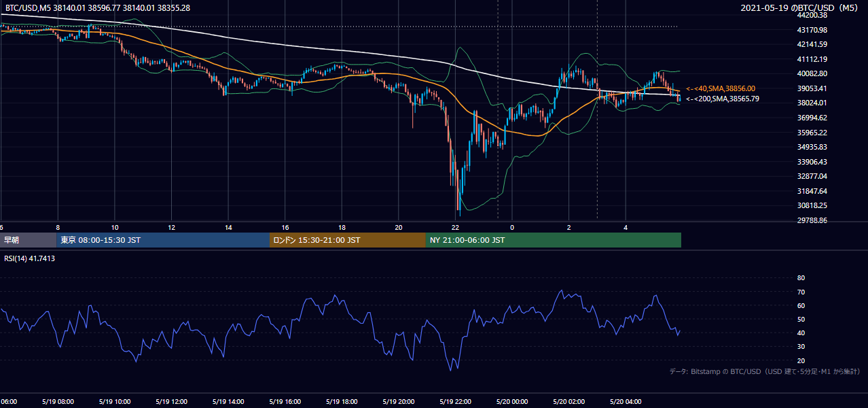This screenshot has width=868, height=408.
Task: Click RSI axis level 20
Action: point(801,360)
